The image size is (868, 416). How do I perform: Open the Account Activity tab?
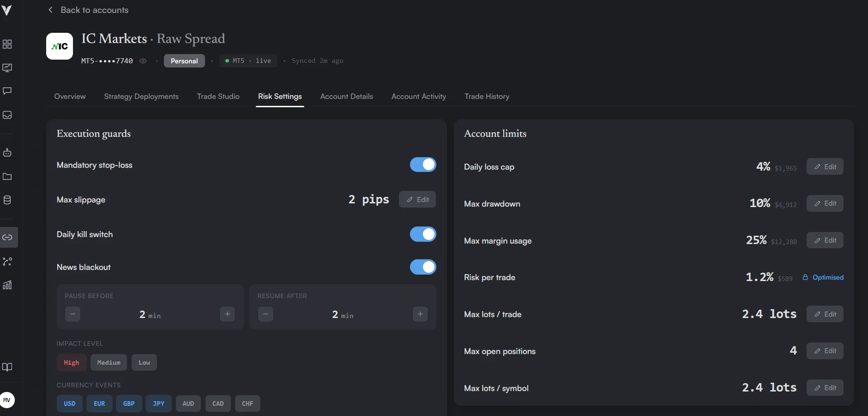click(419, 97)
